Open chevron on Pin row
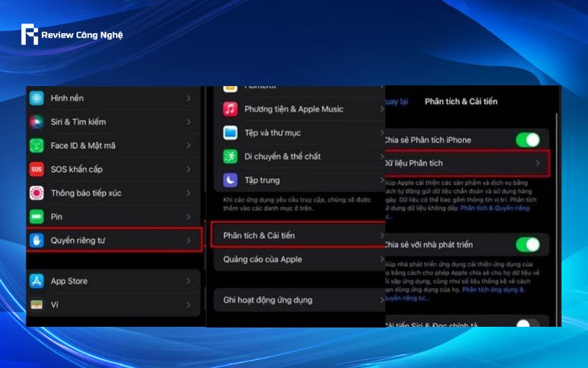Viewport: 588px width, 368px height. tap(189, 216)
